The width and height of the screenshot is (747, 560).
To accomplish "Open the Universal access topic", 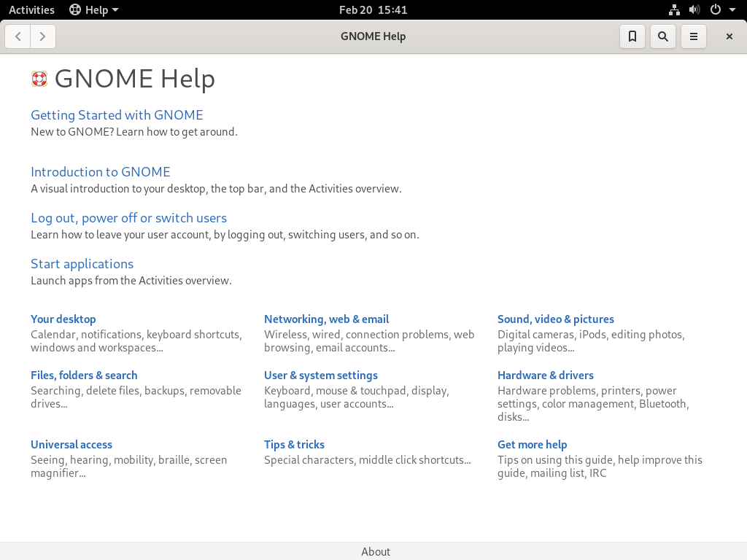I will point(71,444).
